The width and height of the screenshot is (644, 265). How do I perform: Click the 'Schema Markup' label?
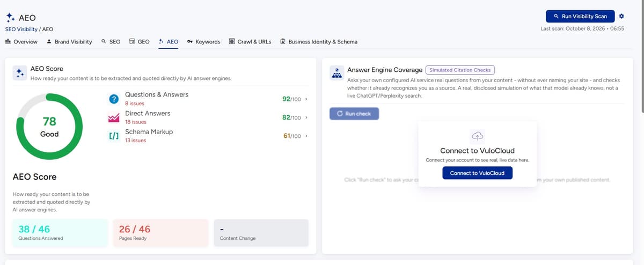point(149,131)
